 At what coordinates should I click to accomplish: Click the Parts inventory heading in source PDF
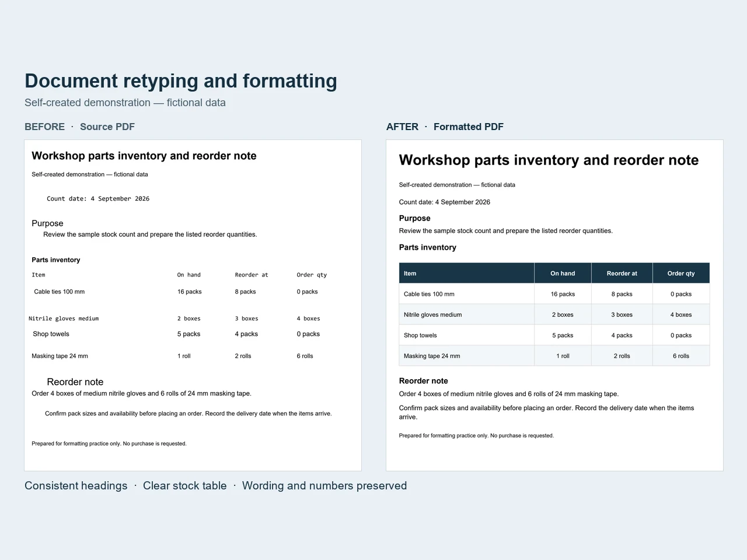pos(56,260)
